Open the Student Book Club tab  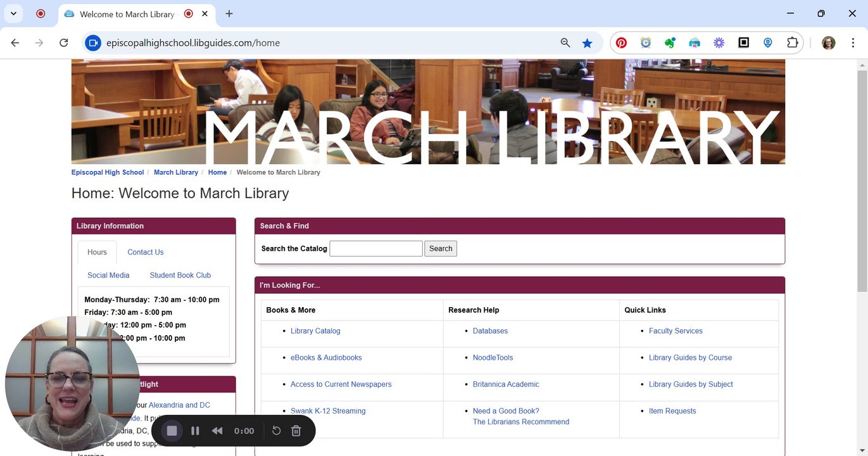(180, 275)
